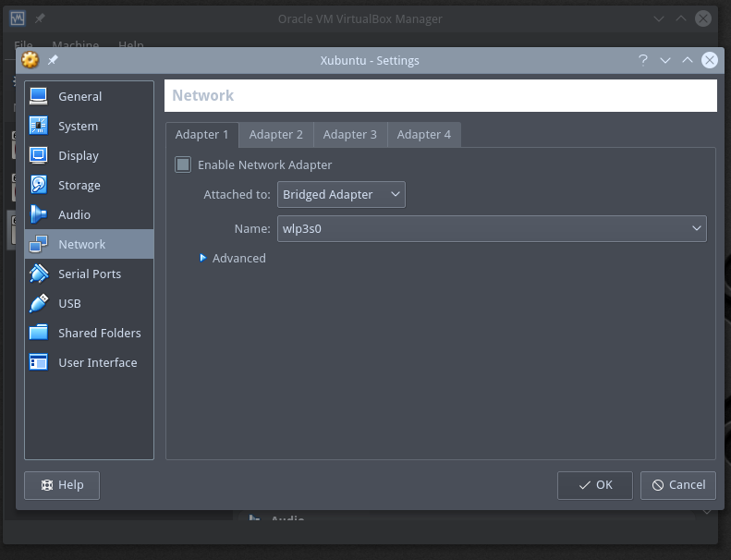Switch to the Adapter 1 tab

[x=201, y=135]
